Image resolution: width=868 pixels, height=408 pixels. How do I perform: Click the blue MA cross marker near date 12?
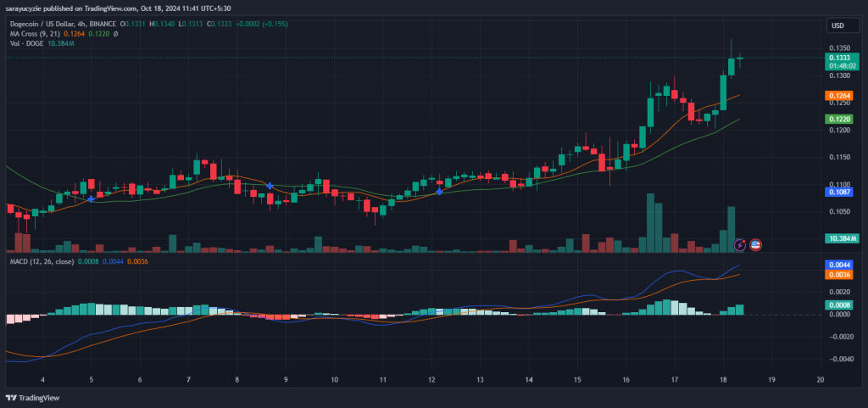pos(439,192)
